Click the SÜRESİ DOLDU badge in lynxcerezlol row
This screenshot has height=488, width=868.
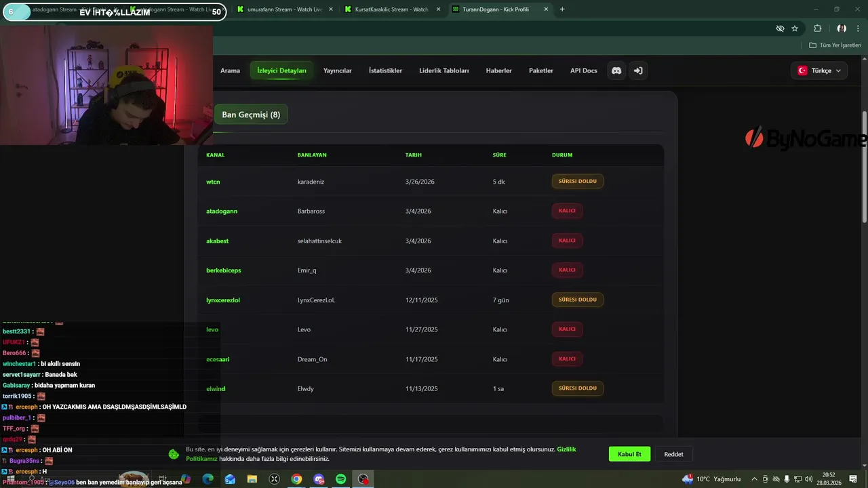tap(578, 300)
